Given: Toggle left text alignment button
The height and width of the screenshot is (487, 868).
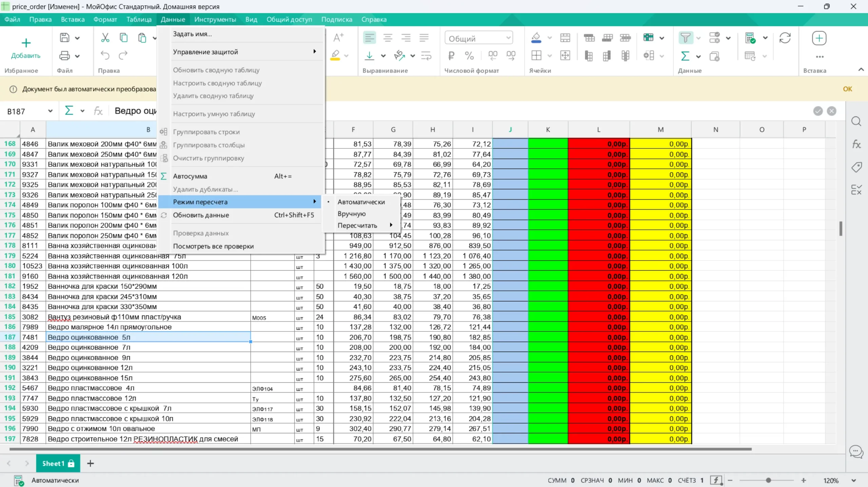Looking at the screenshot, I should click(369, 38).
